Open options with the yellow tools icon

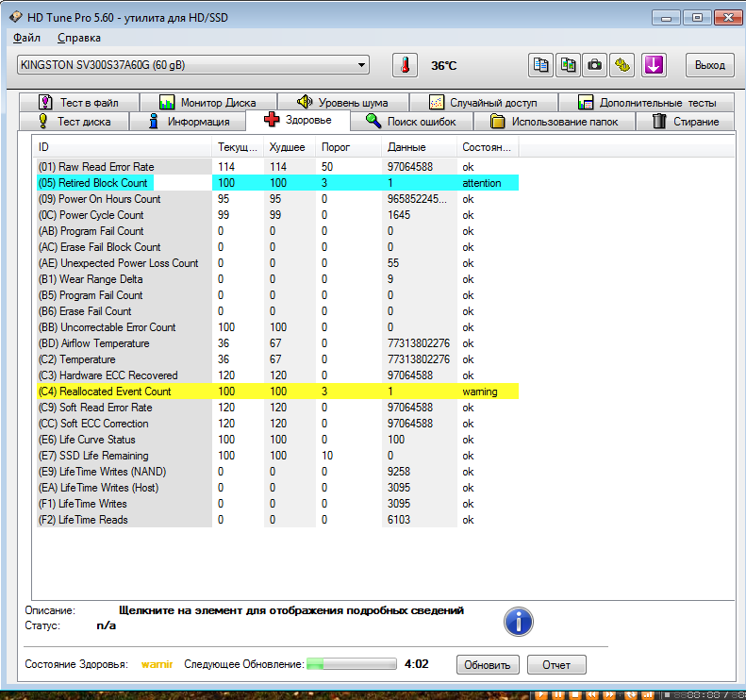coord(622,65)
